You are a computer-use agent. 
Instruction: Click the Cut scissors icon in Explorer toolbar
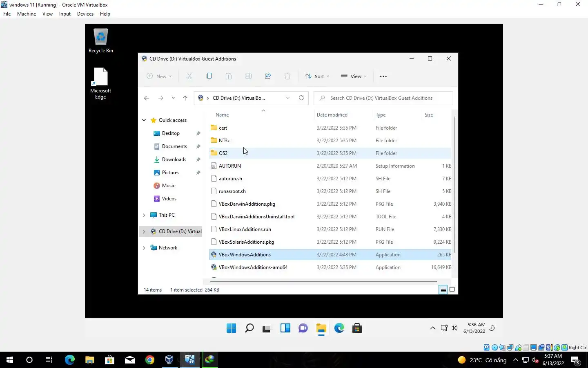point(189,76)
